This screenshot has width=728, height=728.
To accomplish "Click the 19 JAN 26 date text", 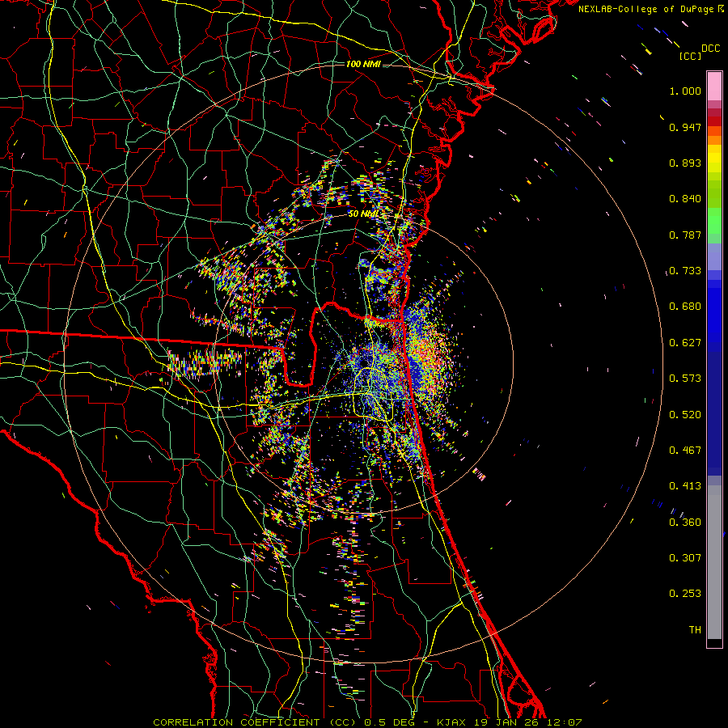I will tap(508, 722).
